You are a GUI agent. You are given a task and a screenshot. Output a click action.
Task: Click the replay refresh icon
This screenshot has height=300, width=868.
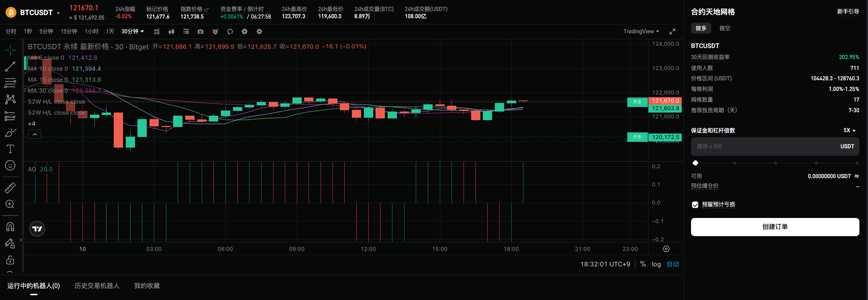click(230, 32)
